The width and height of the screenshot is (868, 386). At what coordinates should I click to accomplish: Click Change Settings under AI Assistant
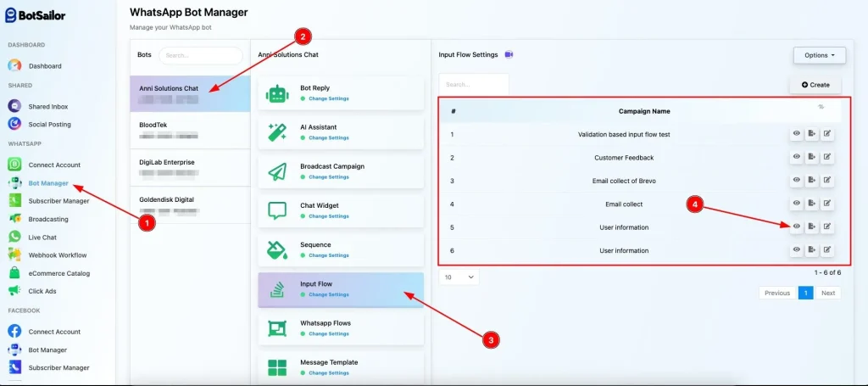click(328, 138)
